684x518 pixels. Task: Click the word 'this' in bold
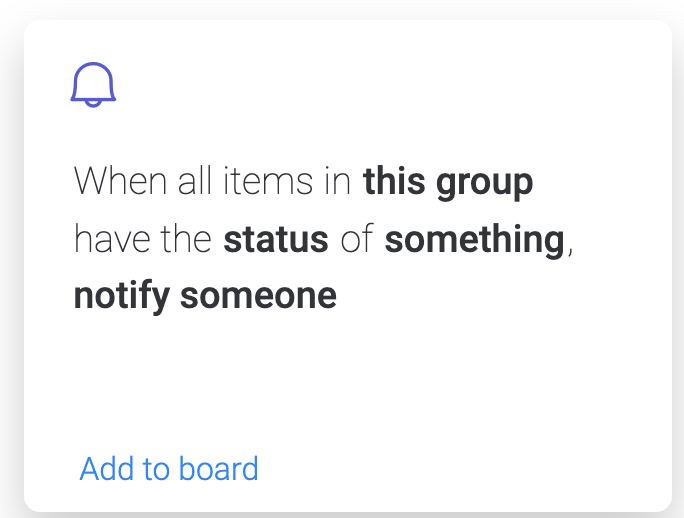point(394,181)
